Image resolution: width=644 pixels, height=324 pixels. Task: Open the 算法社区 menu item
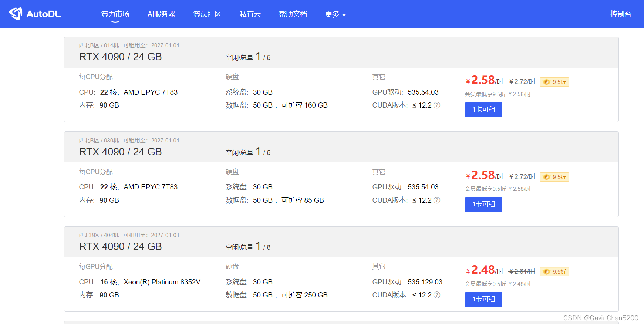(207, 14)
